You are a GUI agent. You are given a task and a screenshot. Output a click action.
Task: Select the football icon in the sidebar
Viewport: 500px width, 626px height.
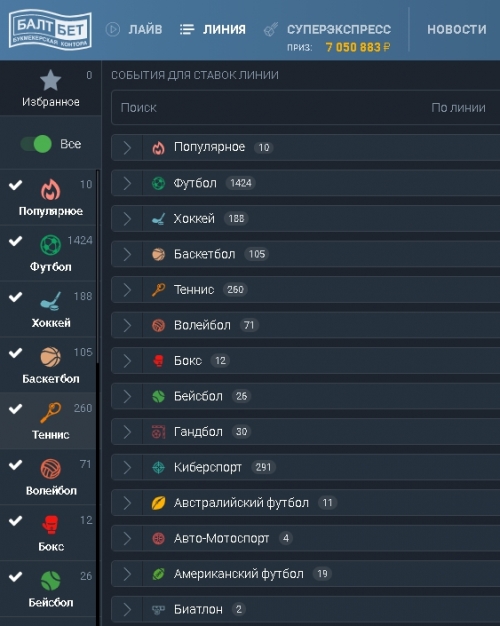(x=51, y=245)
